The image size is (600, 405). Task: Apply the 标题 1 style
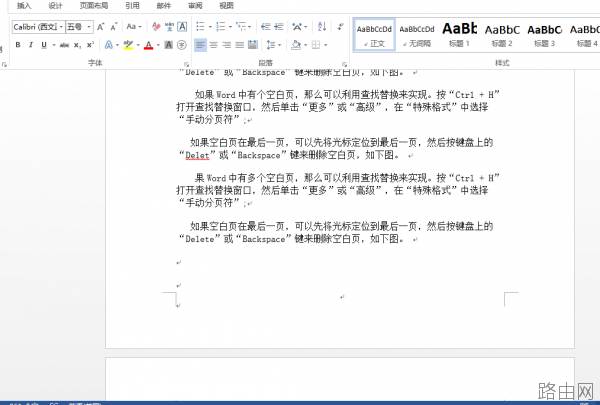click(x=459, y=35)
